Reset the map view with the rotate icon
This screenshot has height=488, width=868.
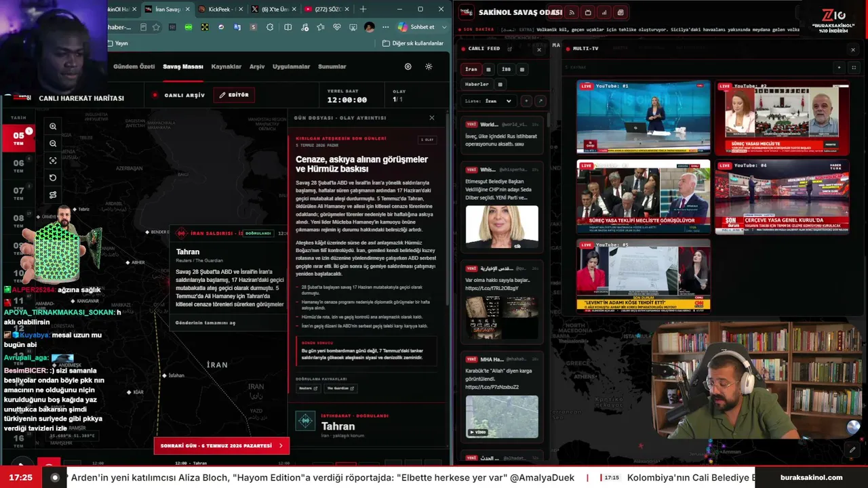tap(53, 178)
